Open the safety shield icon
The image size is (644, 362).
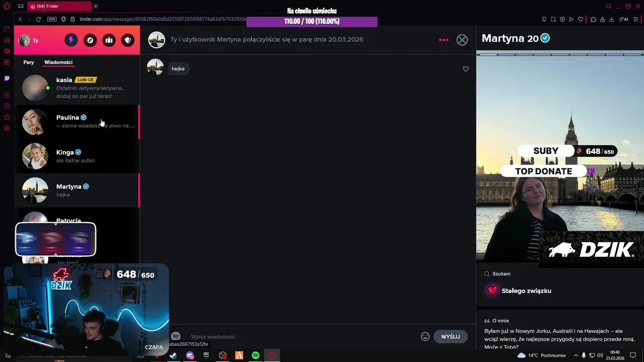click(128, 40)
